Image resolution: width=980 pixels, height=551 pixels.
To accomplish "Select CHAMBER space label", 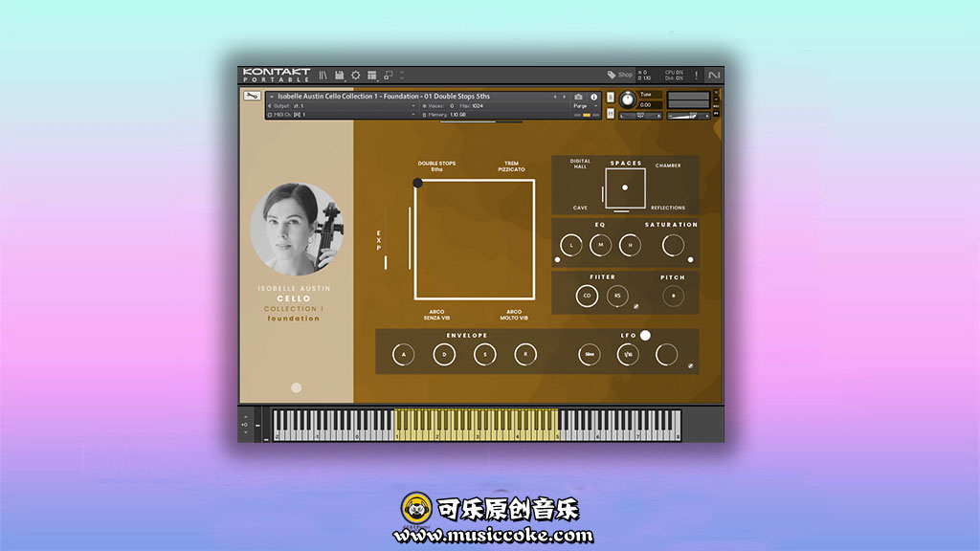I will (x=668, y=165).
